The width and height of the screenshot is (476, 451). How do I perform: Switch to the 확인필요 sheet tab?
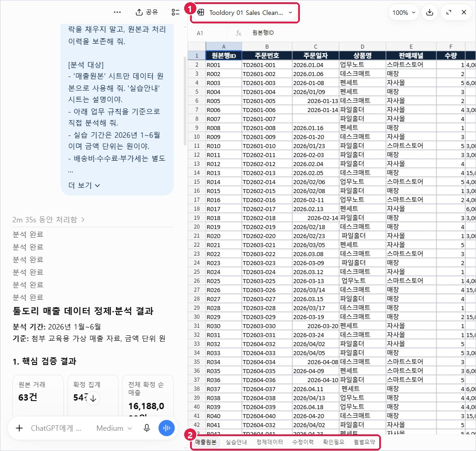(334, 442)
